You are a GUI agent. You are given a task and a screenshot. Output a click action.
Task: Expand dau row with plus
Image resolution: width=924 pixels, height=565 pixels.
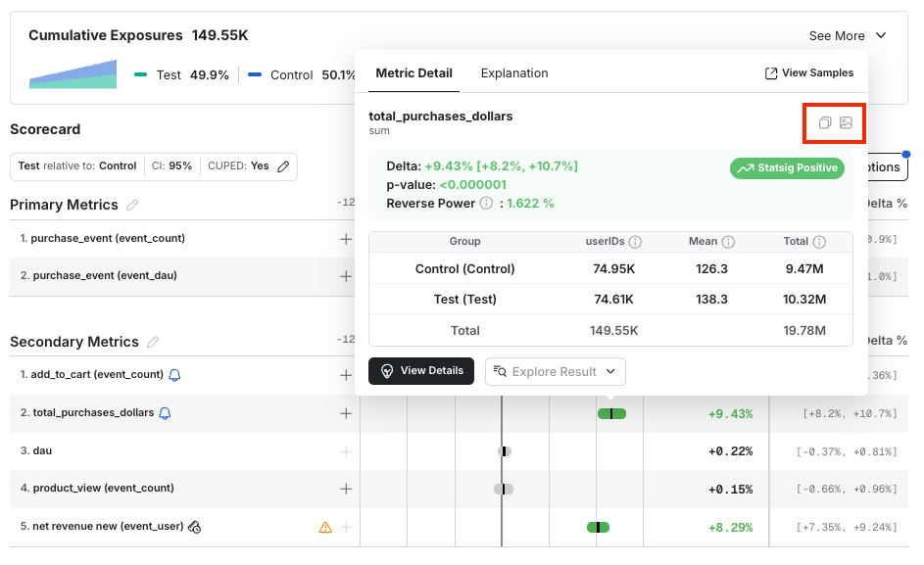346,451
